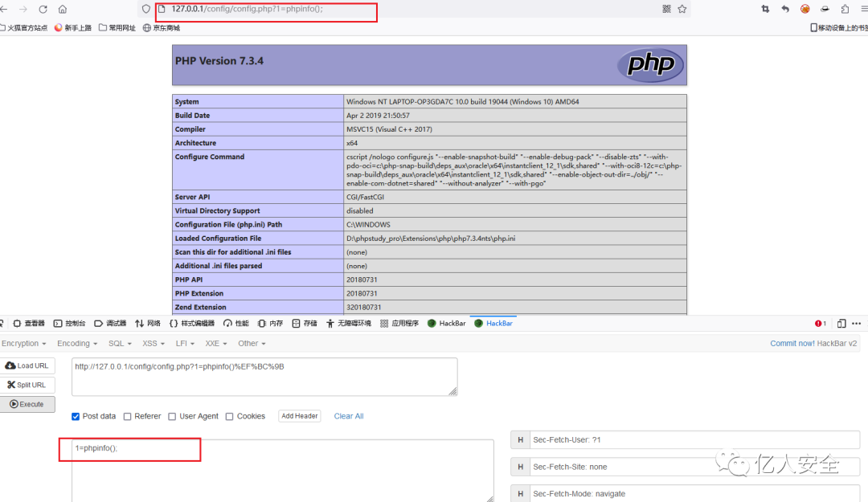Image resolution: width=868 pixels, height=502 pixels.
Task: Open the 京东商城 bookmark
Action: point(161,27)
